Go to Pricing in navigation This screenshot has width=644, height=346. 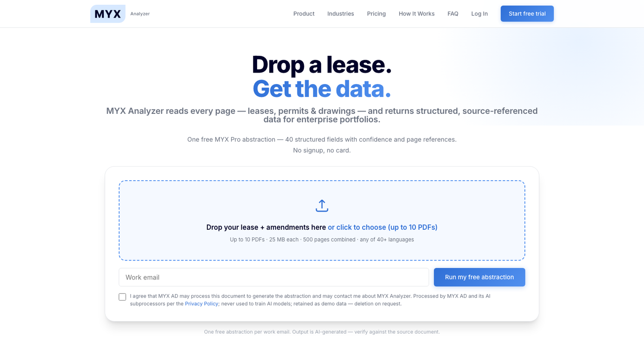click(x=377, y=14)
